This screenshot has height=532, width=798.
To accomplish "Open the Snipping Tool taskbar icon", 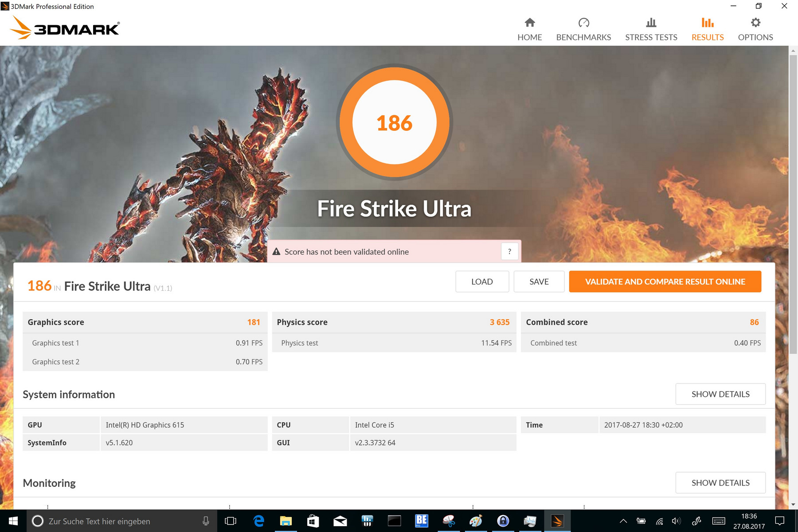I will [x=449, y=521].
